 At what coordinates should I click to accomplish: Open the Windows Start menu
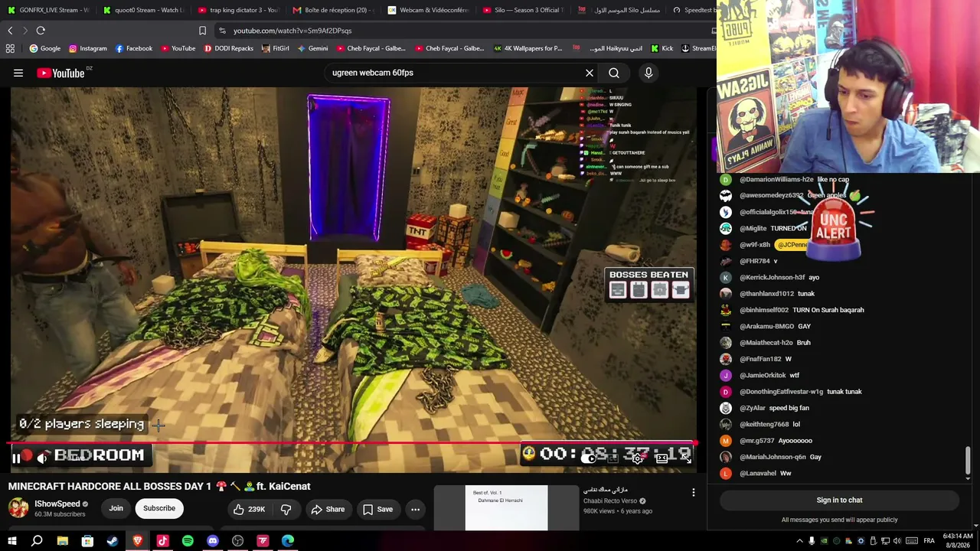11,541
